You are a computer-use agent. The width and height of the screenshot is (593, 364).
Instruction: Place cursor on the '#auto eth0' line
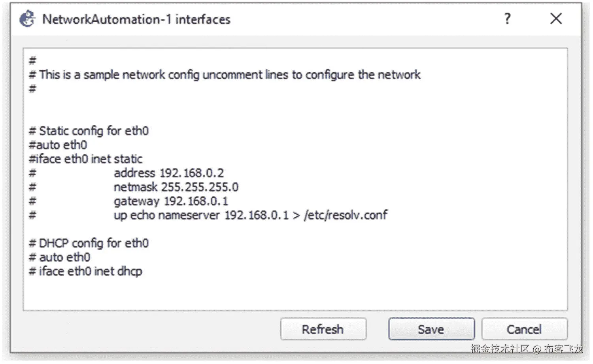tap(58, 145)
